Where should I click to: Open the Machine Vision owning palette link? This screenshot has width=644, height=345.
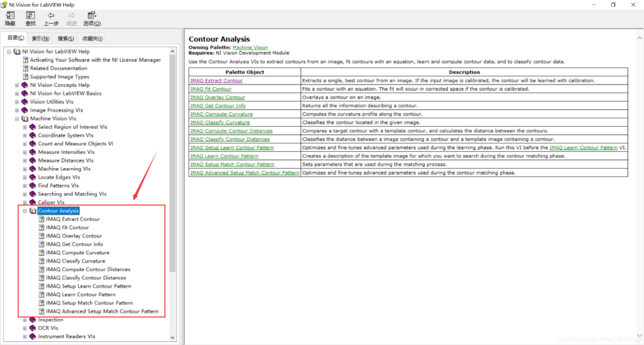(x=250, y=48)
